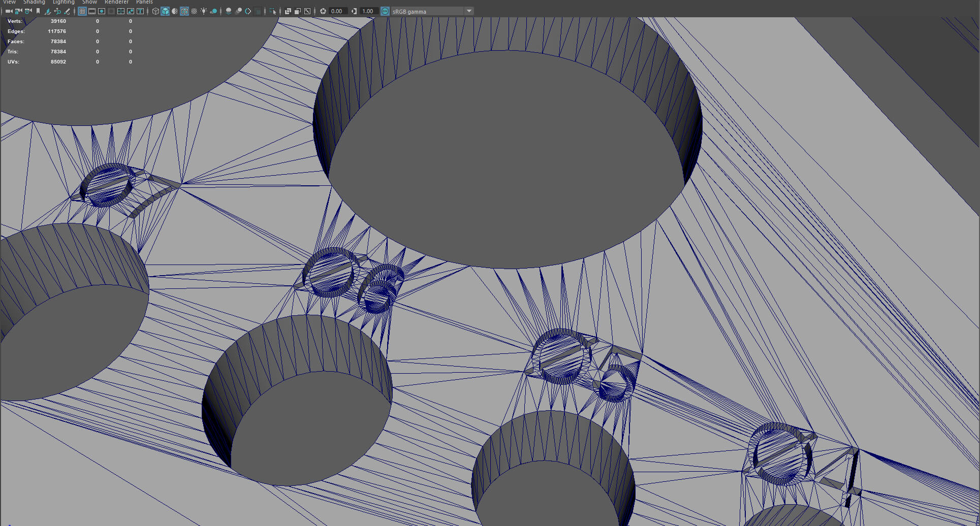
Task: Toggle smooth shade all cube
Action: 165,11
